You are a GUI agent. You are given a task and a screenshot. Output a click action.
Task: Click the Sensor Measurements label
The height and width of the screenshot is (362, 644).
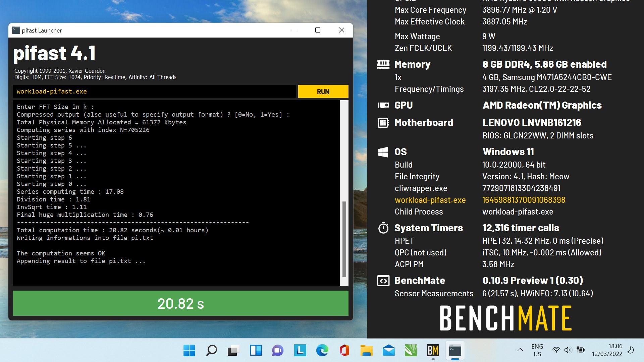[x=434, y=294]
